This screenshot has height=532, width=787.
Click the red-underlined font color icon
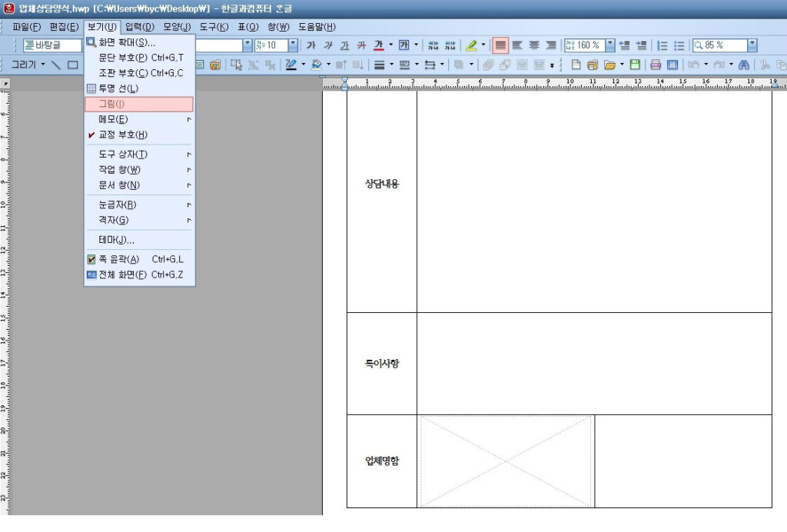pyautogui.click(x=379, y=45)
